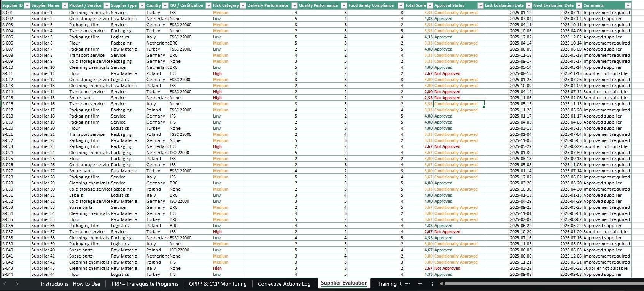
Task: Open the Approval Status filter dropdown
Action: (480, 5)
